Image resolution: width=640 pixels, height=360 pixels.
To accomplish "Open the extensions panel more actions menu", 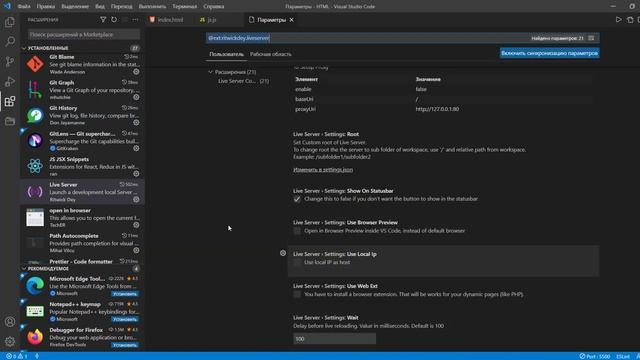I will tap(135, 20).
